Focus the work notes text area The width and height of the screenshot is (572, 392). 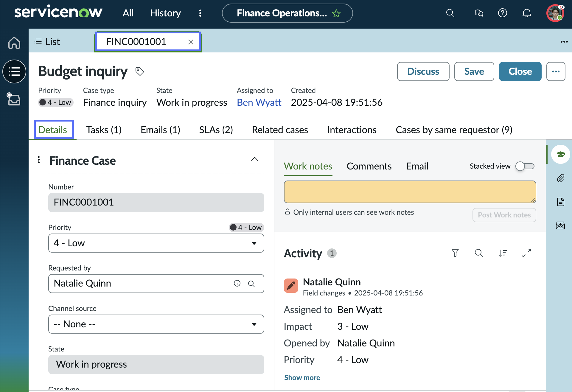[410, 192]
